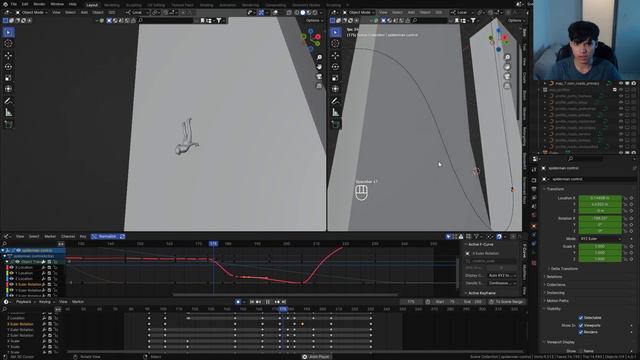Jump to end frame playback button
640x360 pixels.
click(284, 302)
